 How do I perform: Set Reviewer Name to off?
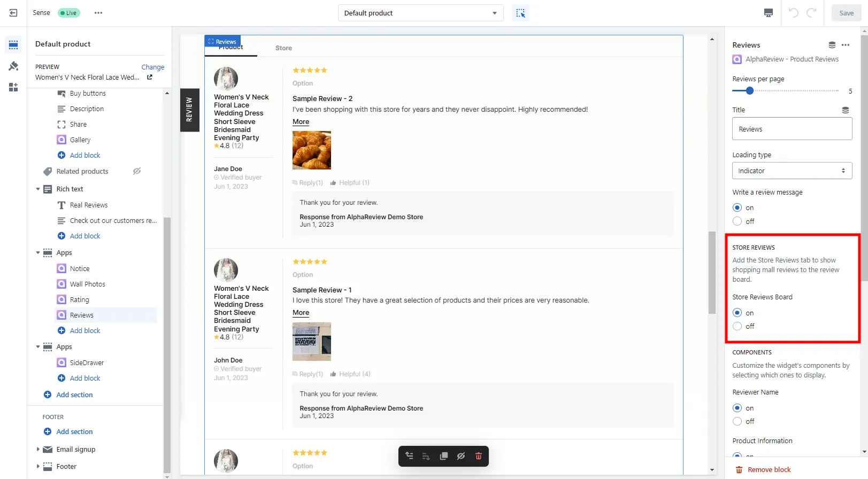click(738, 421)
